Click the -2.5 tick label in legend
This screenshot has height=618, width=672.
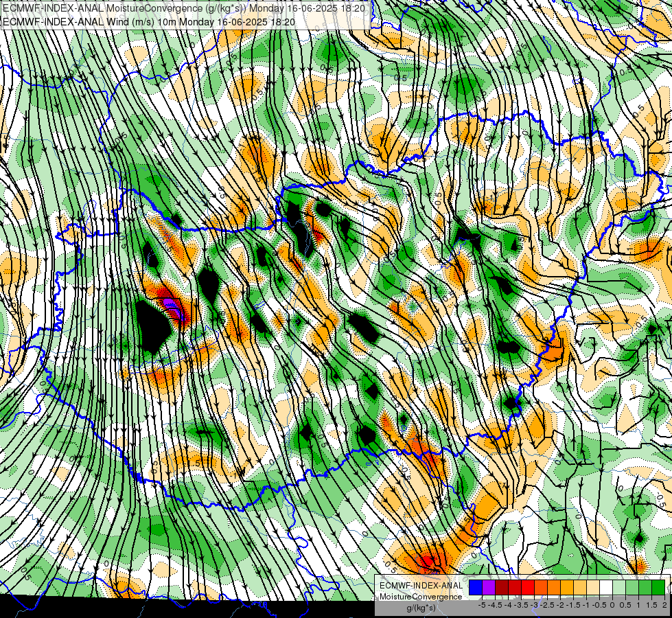[x=547, y=605]
